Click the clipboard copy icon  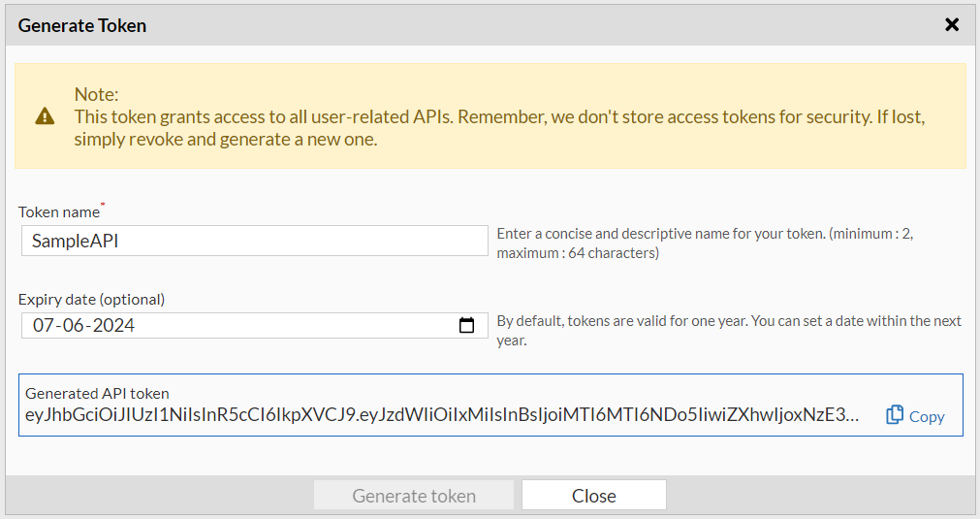[x=895, y=415]
